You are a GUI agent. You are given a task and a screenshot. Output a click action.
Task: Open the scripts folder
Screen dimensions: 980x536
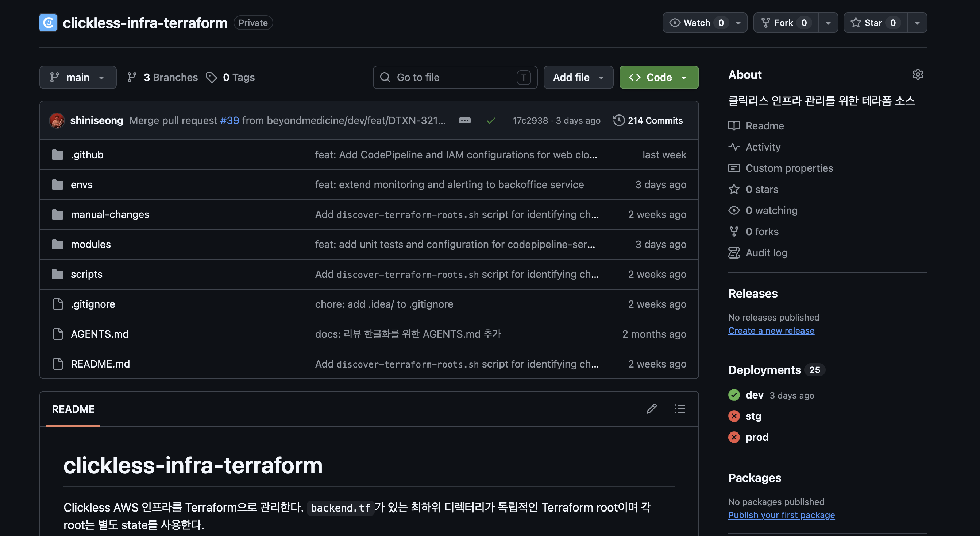tap(87, 274)
